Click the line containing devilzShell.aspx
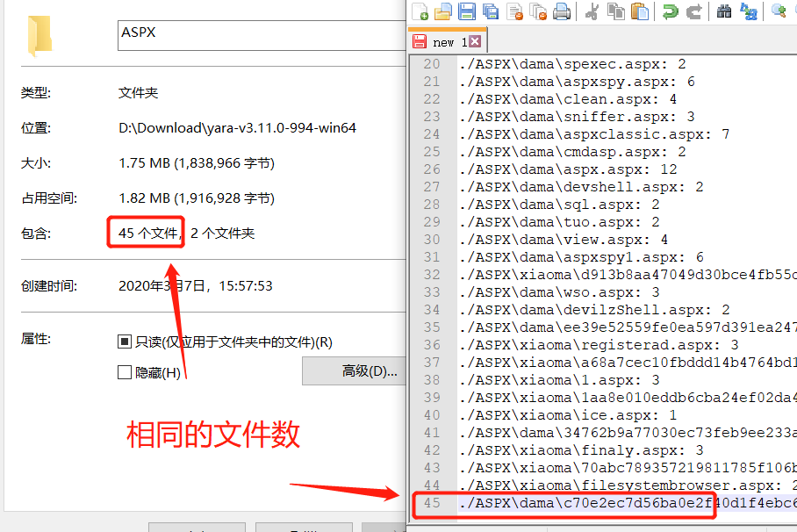This screenshot has height=532, width=797. pos(593,310)
